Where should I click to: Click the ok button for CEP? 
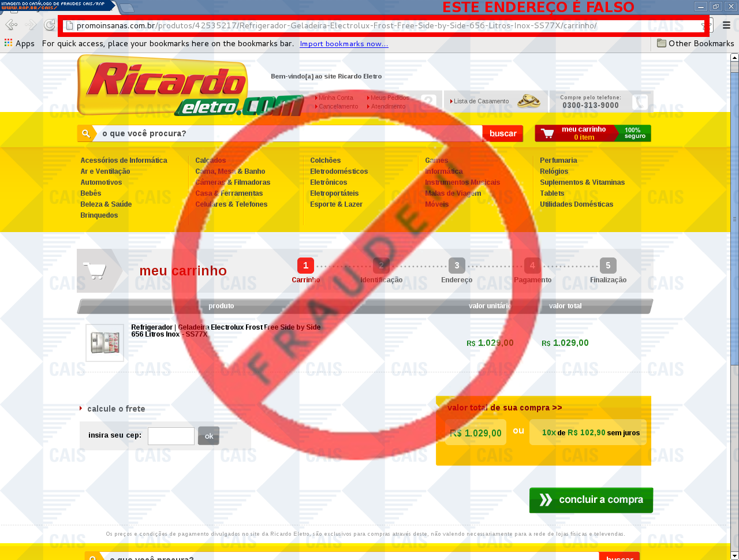pyautogui.click(x=208, y=436)
